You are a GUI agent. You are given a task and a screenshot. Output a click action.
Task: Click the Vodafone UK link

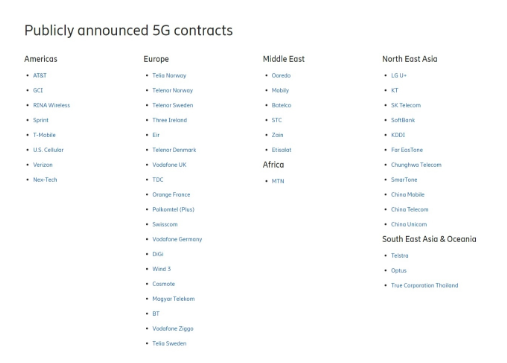(169, 165)
